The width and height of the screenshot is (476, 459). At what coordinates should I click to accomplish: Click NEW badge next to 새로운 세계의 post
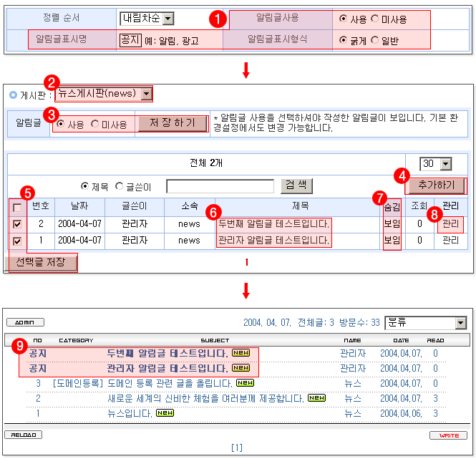pos(316,397)
